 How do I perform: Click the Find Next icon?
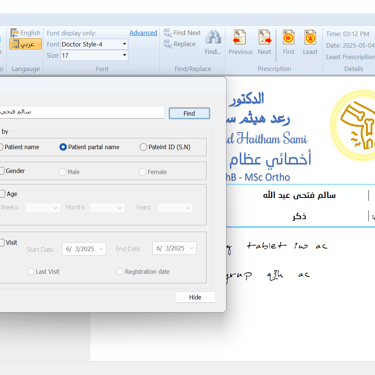coord(168,33)
